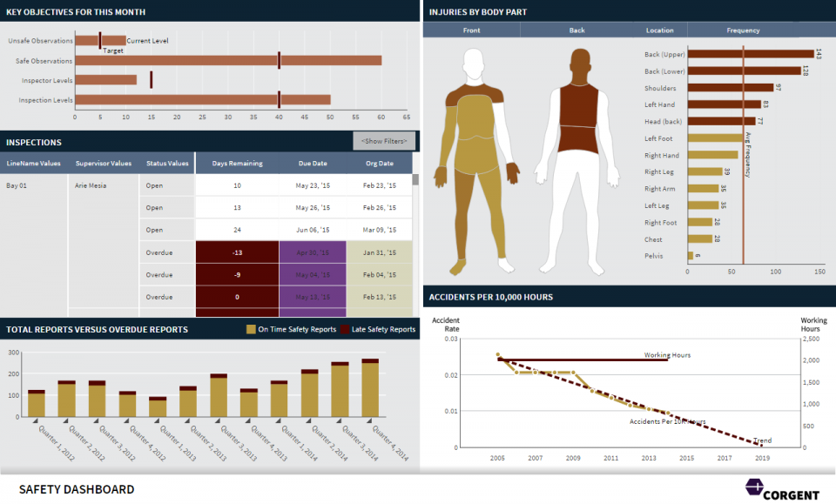Click the Avg Frequency reference line label
836x504 pixels.
pyautogui.click(x=748, y=154)
